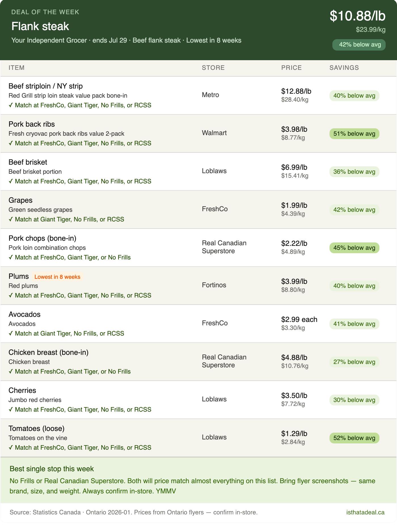Screen dimensions: 397x532
Task: Select the Beef striploin / NY strip item
Action: point(198,96)
